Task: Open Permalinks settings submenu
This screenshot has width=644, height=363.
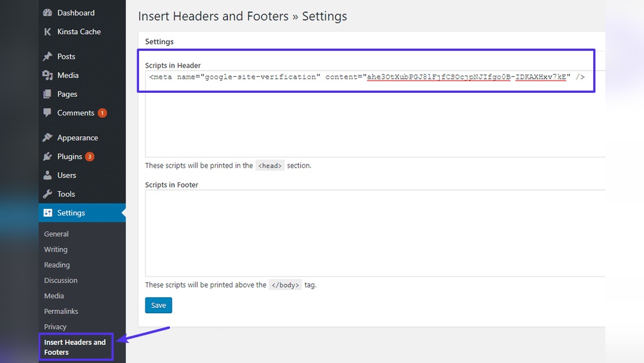Action: [61, 311]
